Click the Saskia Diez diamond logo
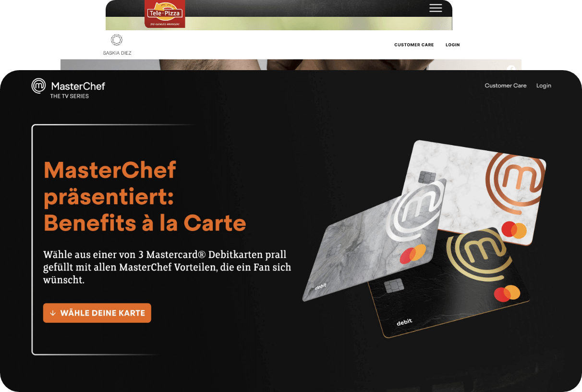This screenshot has height=392, width=582. pos(117,40)
